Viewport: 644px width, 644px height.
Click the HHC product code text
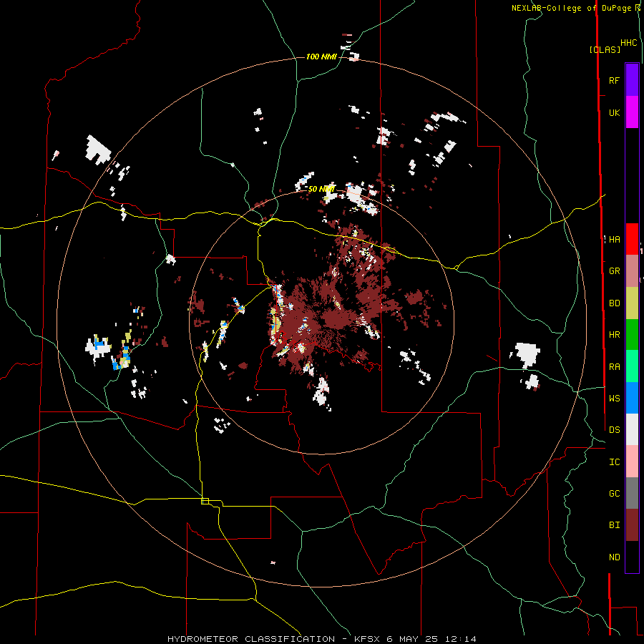628,43
